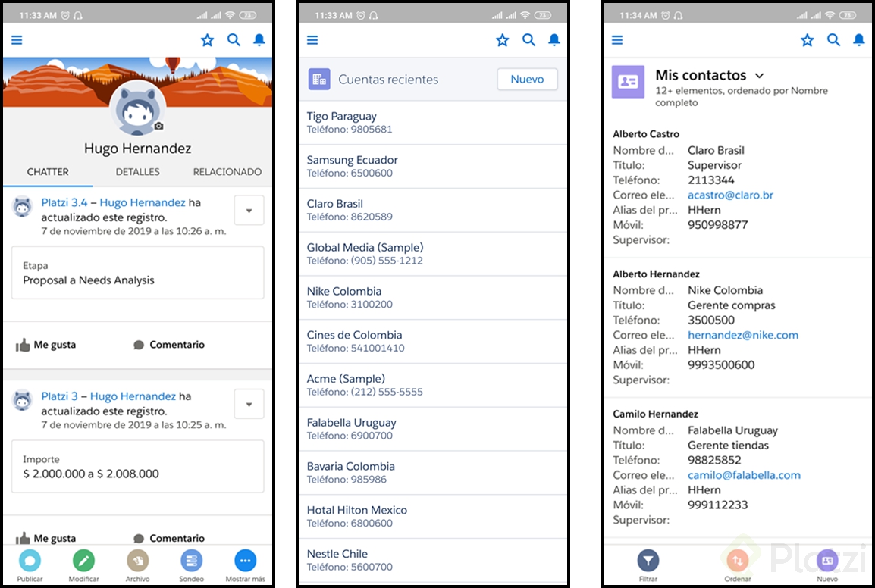Tap the Filtrar funnel icon
Image resolution: width=875 pixels, height=588 pixels.
(648, 561)
